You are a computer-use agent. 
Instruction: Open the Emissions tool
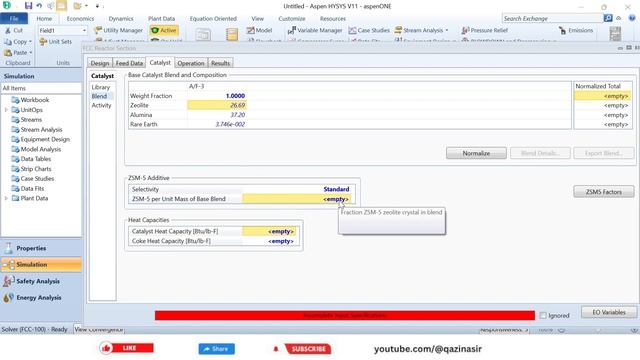coord(576,30)
